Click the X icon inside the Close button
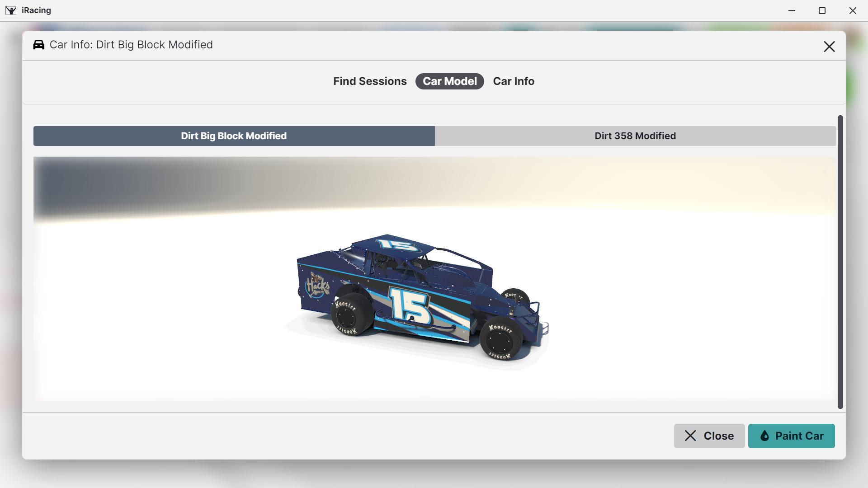The height and width of the screenshot is (488, 868). [x=690, y=436]
